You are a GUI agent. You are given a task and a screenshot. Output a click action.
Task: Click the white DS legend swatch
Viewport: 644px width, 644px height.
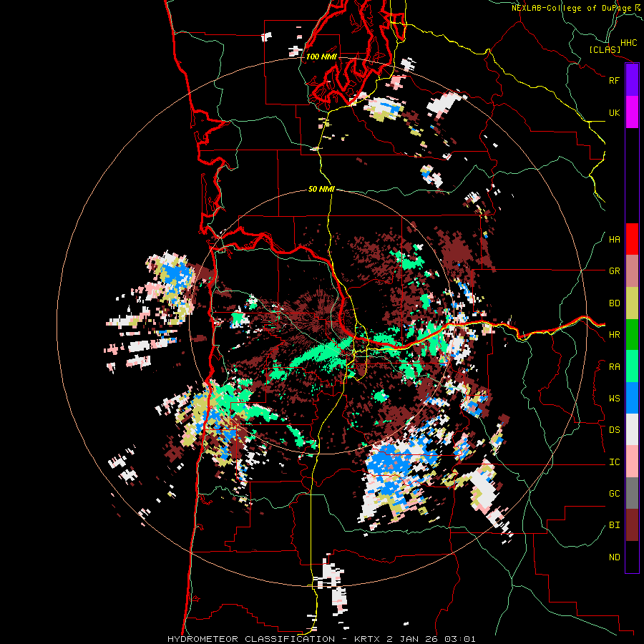[x=632, y=429]
